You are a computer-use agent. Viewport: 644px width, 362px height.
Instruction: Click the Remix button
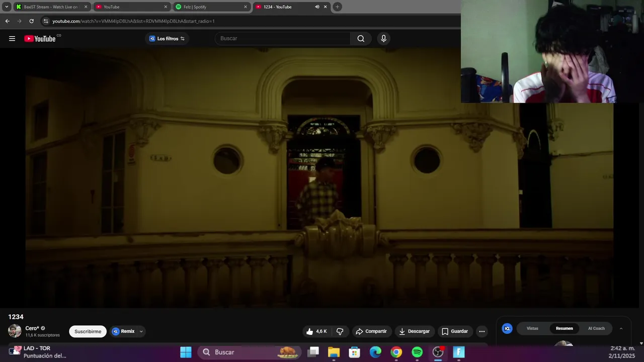[124, 331]
